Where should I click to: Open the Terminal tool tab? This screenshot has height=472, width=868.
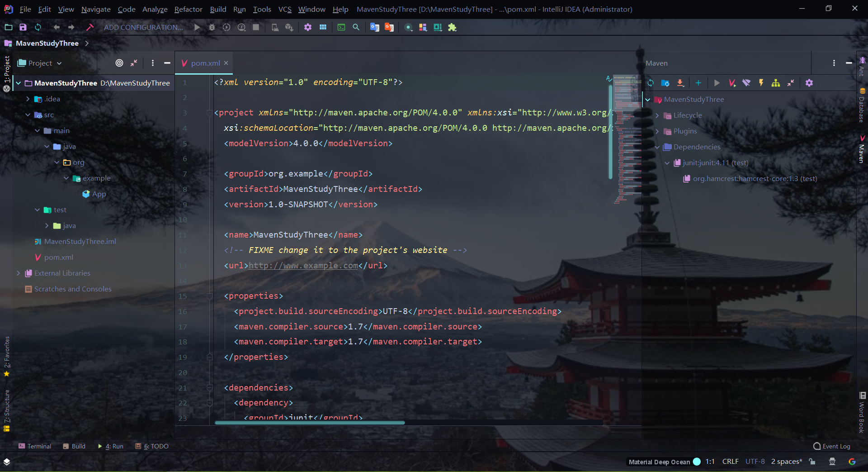35,446
